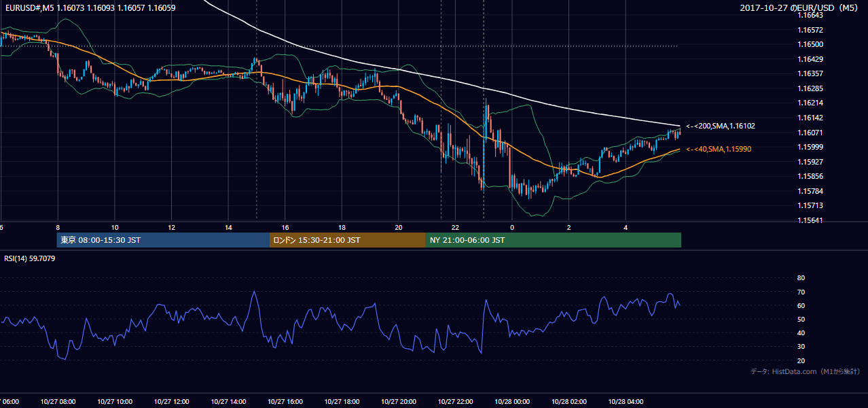Viewport: 868px width, 408px height.
Task: Select the NY 21:00-06:00 JST session bar
Action: tap(554, 240)
